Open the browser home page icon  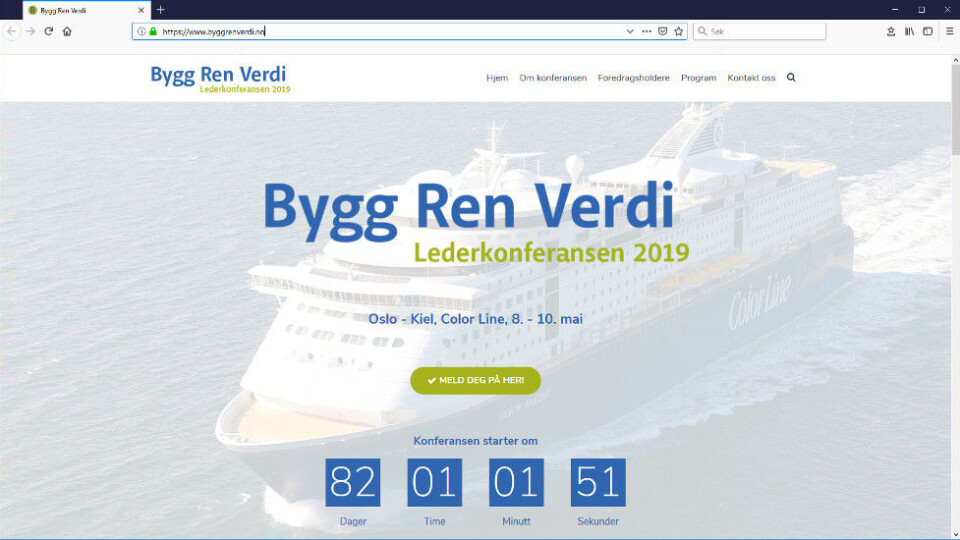click(x=67, y=31)
